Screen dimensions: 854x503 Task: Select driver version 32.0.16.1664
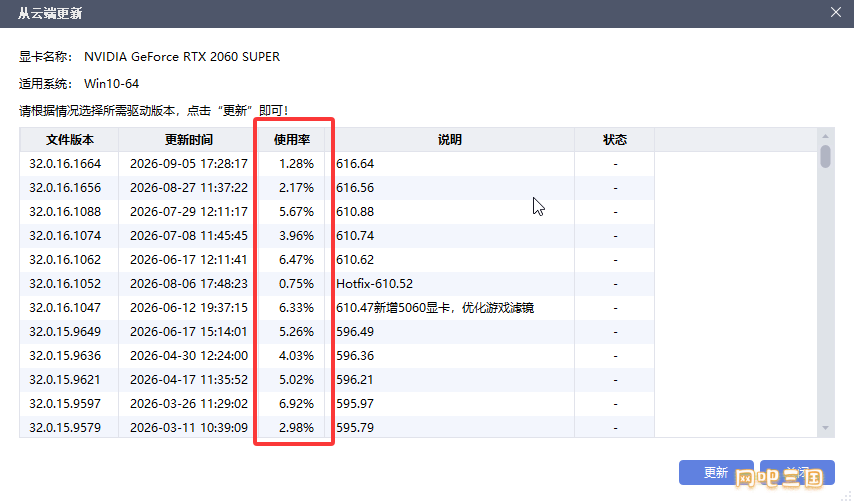65,164
